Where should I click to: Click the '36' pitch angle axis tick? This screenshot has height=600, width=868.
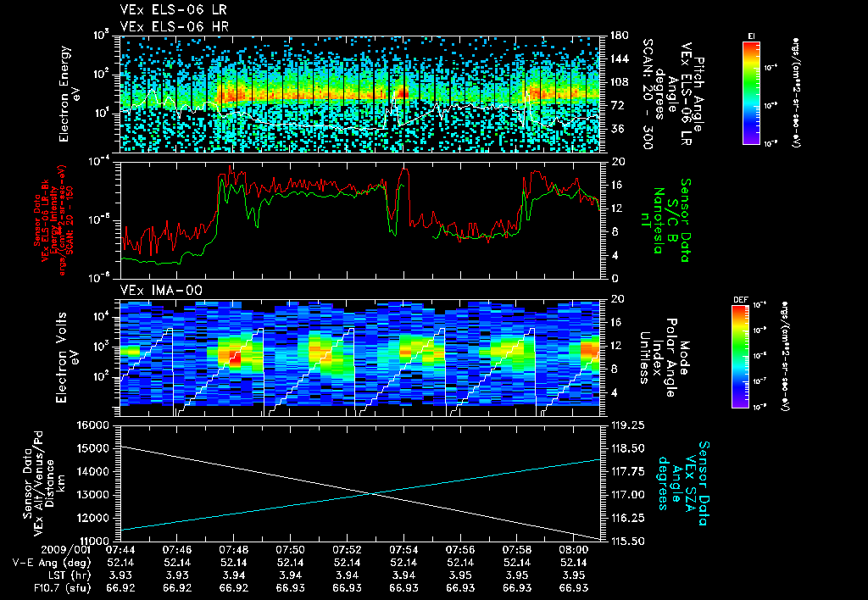[616, 129]
